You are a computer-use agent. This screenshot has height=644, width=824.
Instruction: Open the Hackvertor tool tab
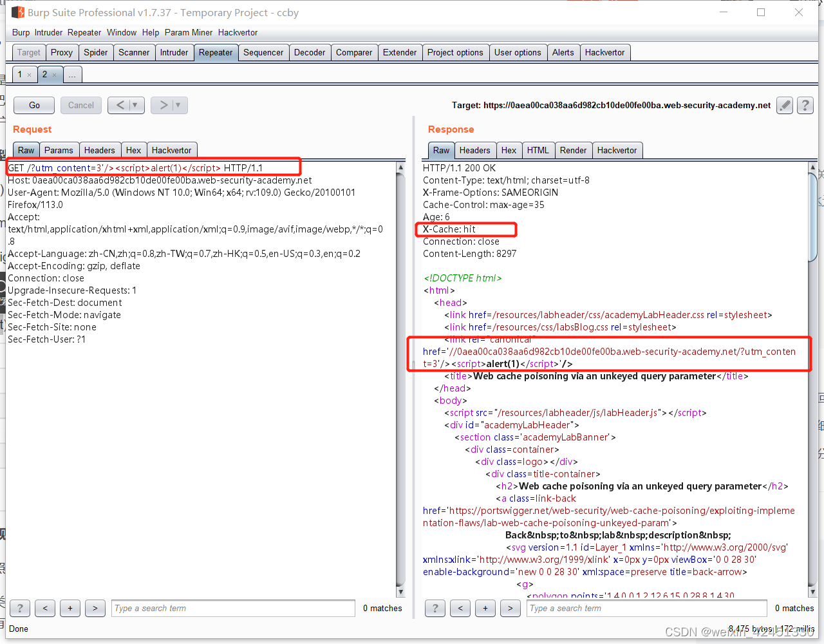pyautogui.click(x=605, y=53)
